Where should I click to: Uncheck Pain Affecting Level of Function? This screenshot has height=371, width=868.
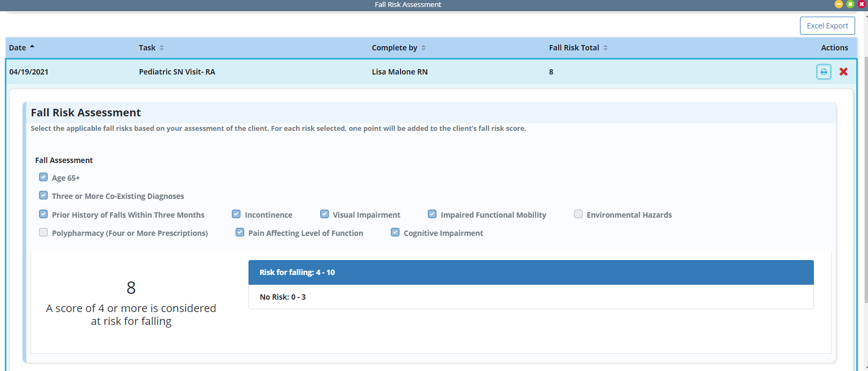240,232
